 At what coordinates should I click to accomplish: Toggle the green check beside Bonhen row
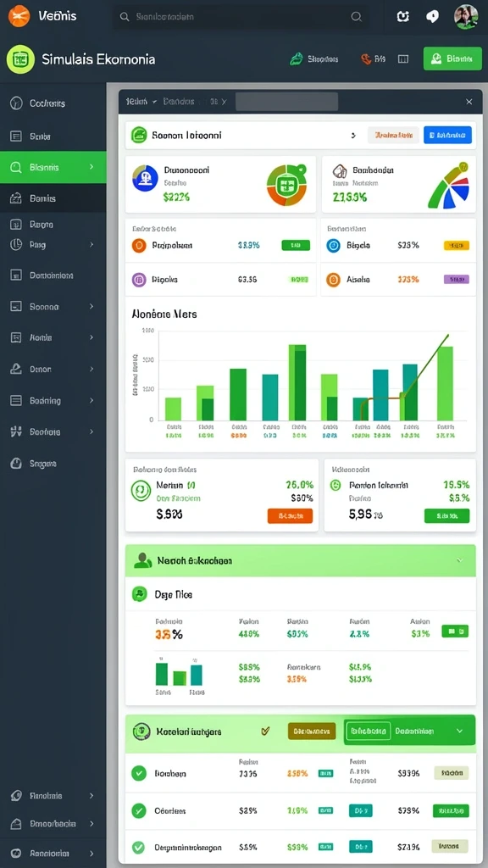pyautogui.click(x=138, y=773)
